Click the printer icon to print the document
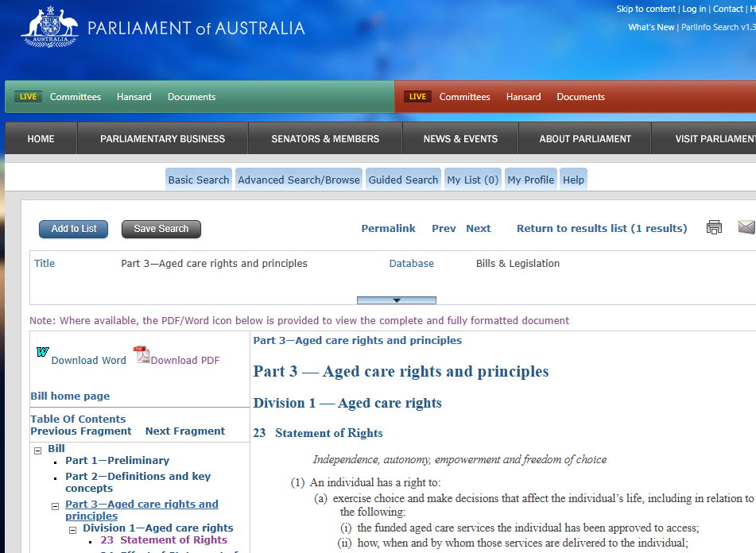 click(x=713, y=226)
